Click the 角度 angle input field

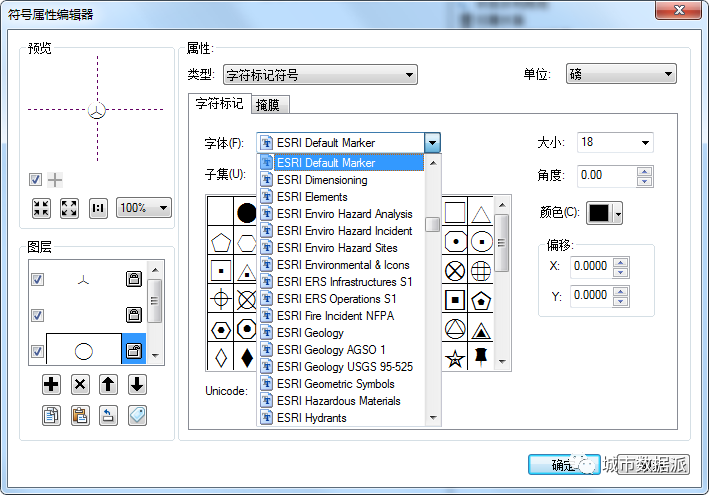607,175
